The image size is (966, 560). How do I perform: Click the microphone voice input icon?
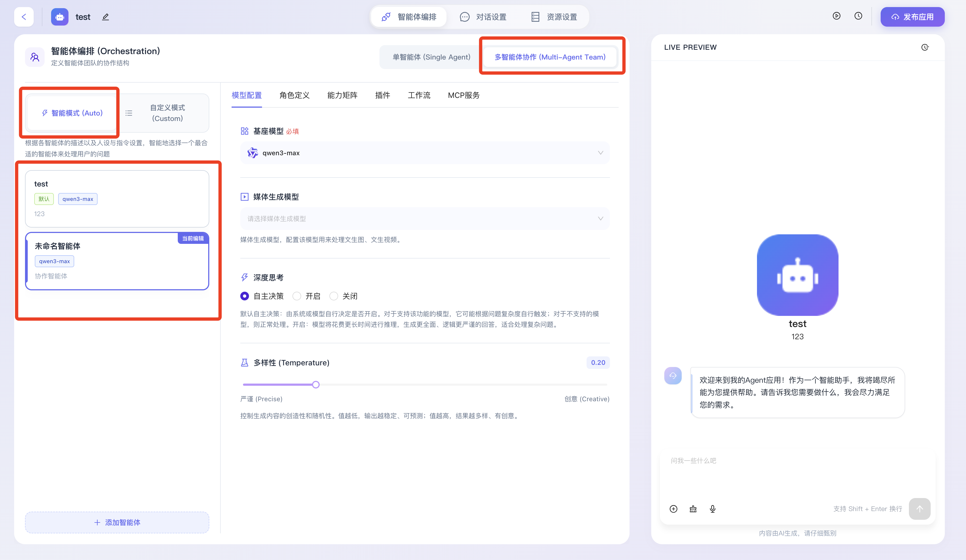point(712,509)
